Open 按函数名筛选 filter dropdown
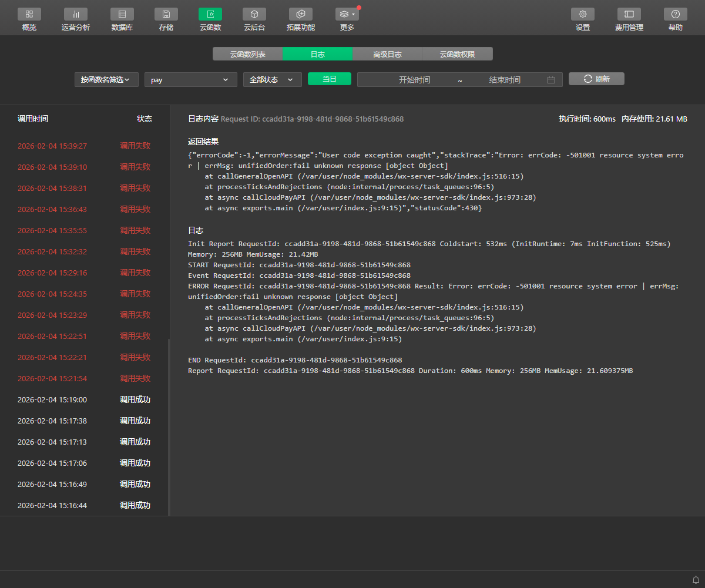The image size is (705, 588). coord(106,79)
